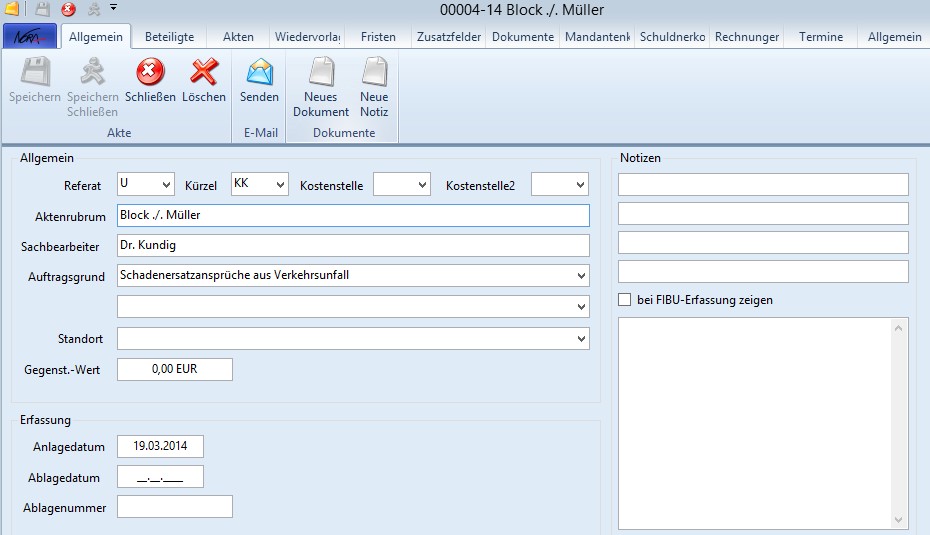930x535 pixels.
Task: Click the Speichern disk icon
Action: [x=35, y=73]
